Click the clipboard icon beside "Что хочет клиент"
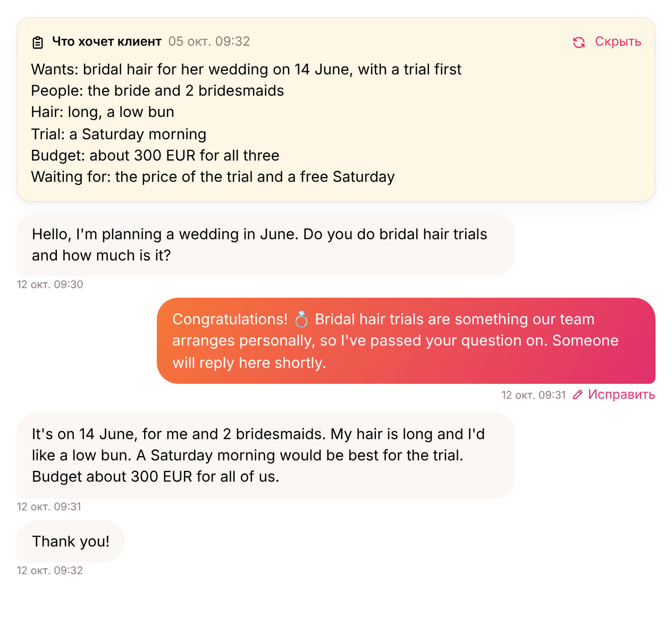672x622 pixels. [38, 42]
